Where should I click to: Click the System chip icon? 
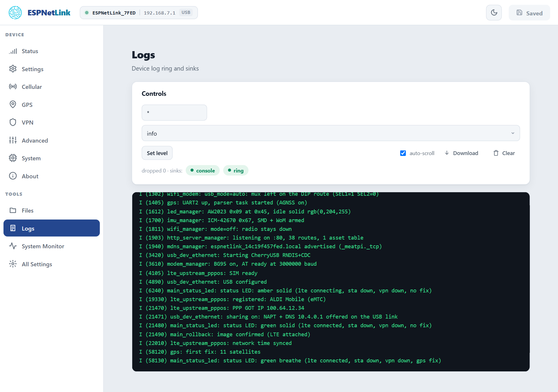13,158
